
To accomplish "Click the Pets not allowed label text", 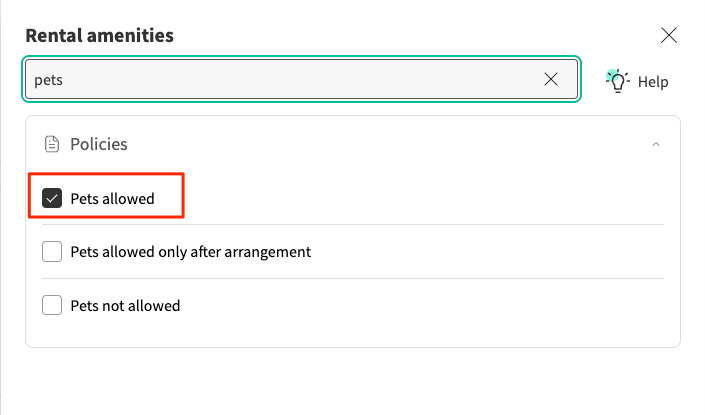I will click(125, 305).
